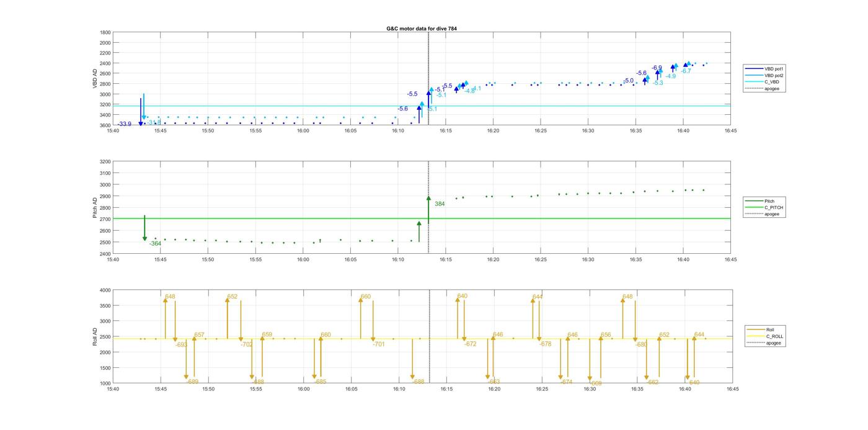The height and width of the screenshot is (430, 868).
Task: Select the "C_PITCH" legend entry
Action: [x=764, y=207]
